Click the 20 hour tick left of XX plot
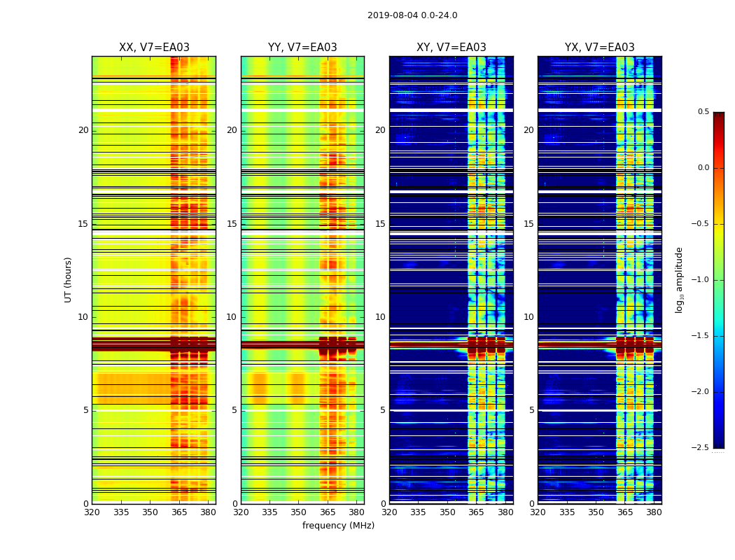 (83, 130)
